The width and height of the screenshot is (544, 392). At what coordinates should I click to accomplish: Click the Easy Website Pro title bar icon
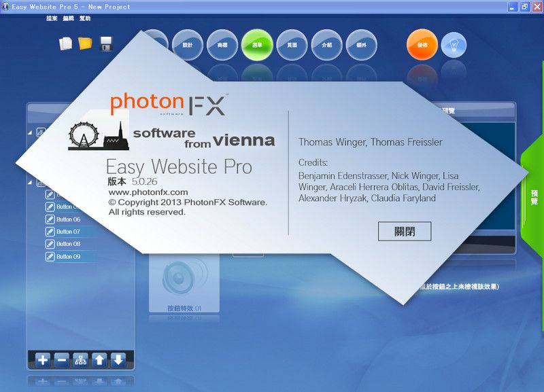(5, 7)
